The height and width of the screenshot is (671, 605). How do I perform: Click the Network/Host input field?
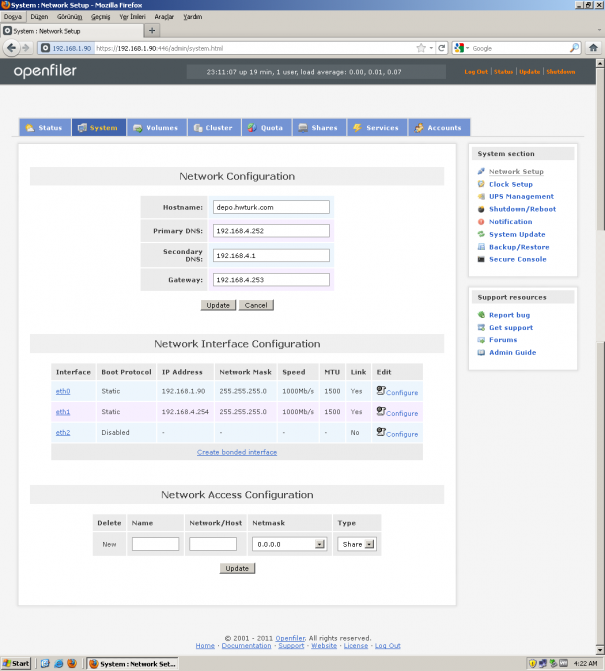pos(213,544)
